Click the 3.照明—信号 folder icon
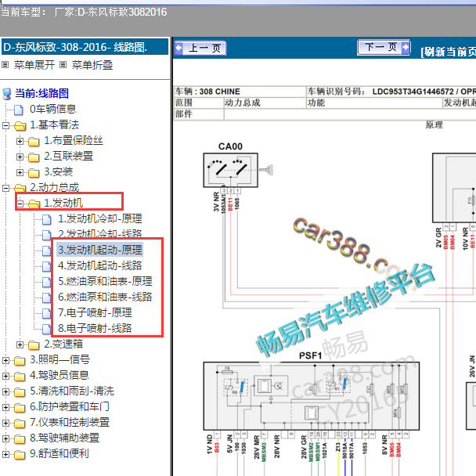 [20, 361]
